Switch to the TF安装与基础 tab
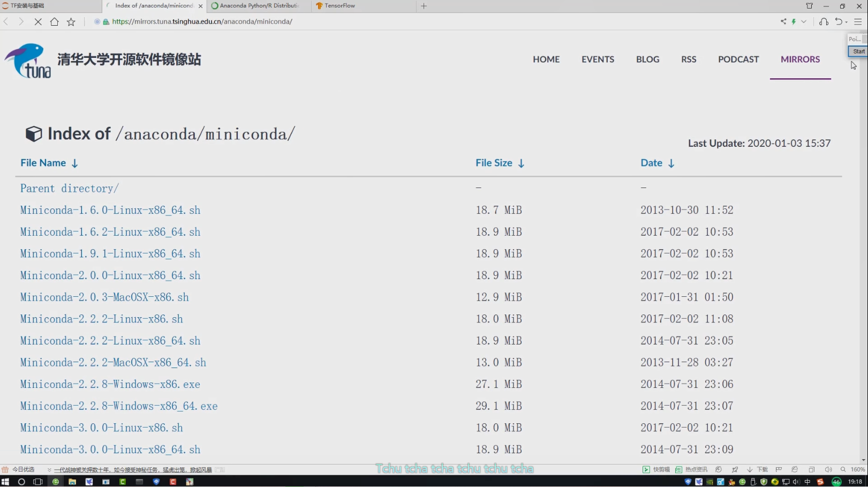Viewport: 868px width, 487px height. tap(51, 6)
